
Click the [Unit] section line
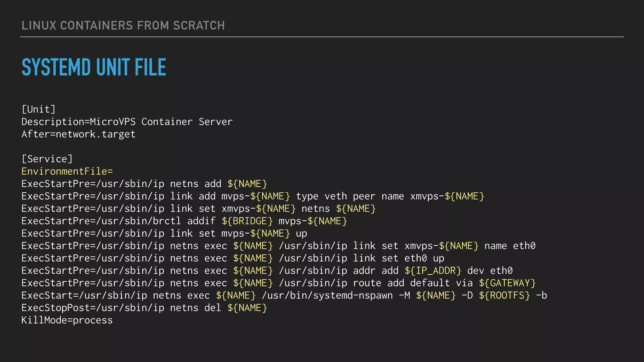pyautogui.click(x=38, y=109)
